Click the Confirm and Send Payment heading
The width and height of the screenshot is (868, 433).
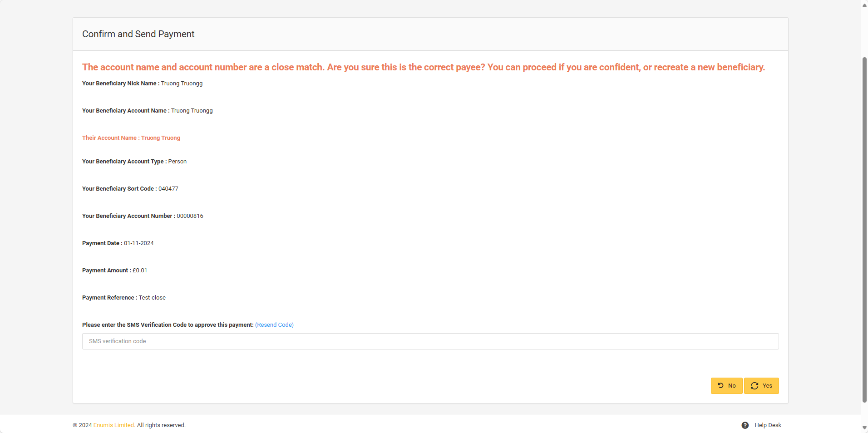(138, 34)
